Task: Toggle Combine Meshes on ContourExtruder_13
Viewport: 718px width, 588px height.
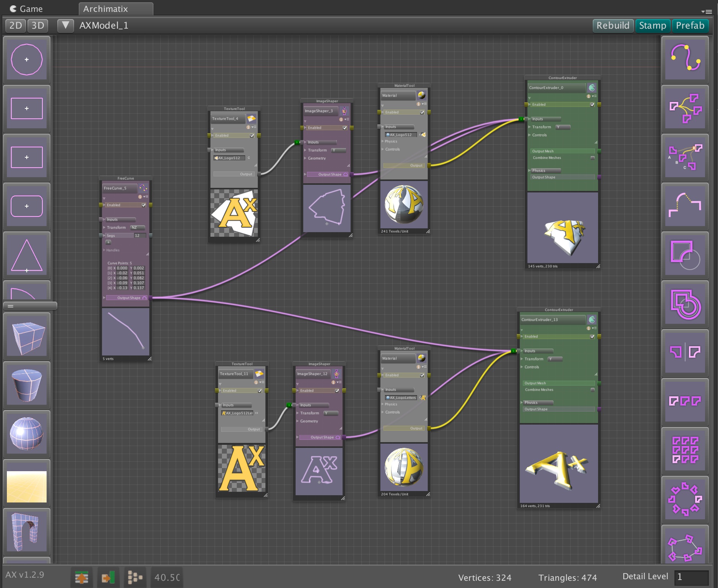Action: click(x=593, y=390)
